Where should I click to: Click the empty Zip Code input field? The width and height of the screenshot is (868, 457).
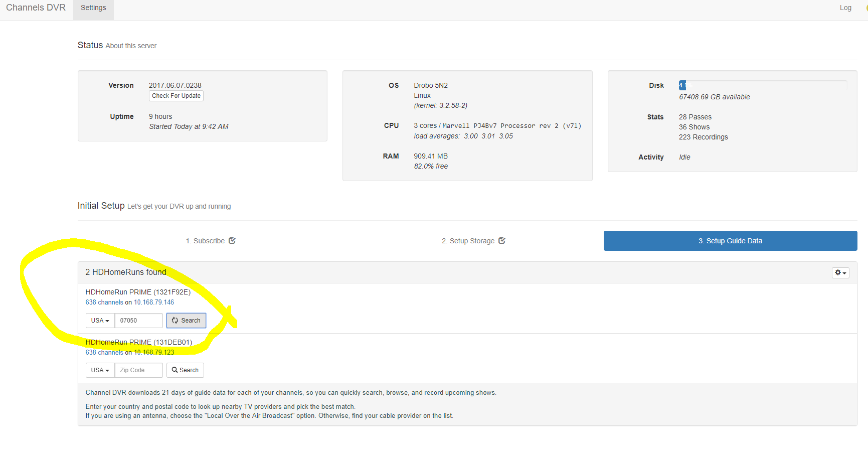coord(138,370)
